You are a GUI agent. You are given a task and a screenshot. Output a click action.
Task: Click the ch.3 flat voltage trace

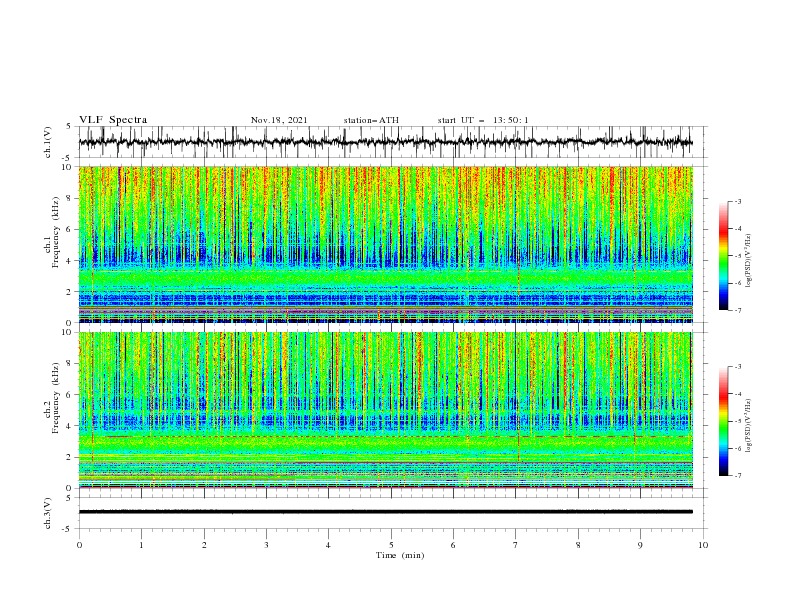(x=385, y=512)
